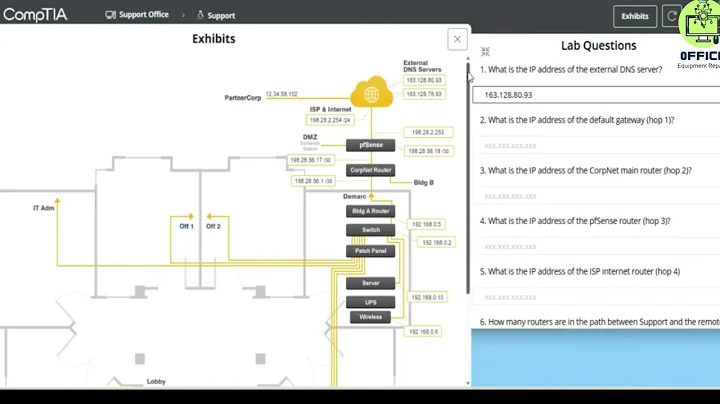The height and width of the screenshot is (404, 720).
Task: Click the 198.28.56.18 /30 label
Action: (428, 151)
